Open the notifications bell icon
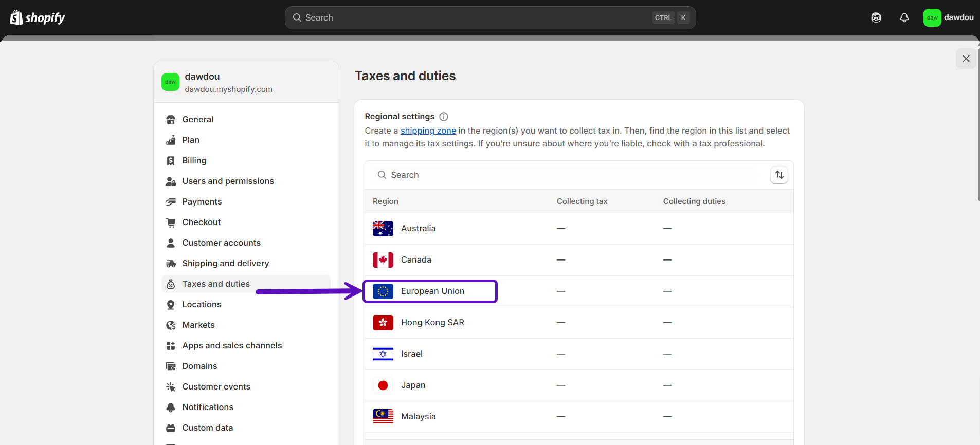 [904, 17]
